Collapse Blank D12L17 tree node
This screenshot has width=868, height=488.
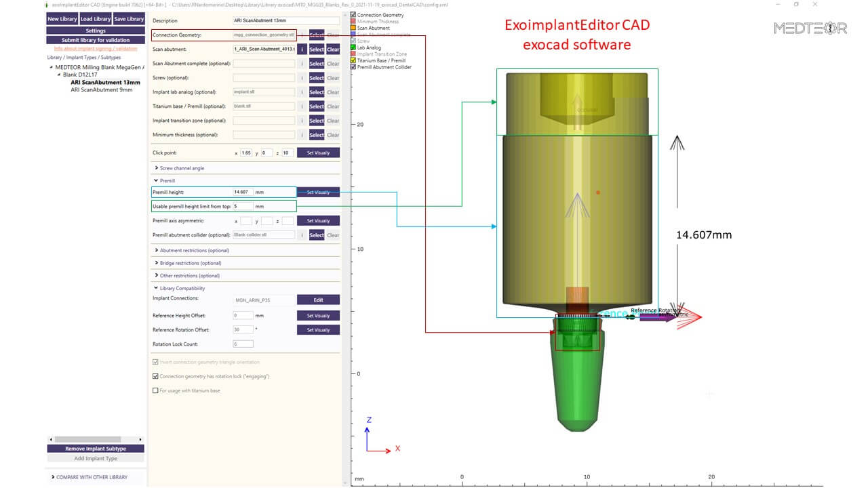tap(58, 75)
